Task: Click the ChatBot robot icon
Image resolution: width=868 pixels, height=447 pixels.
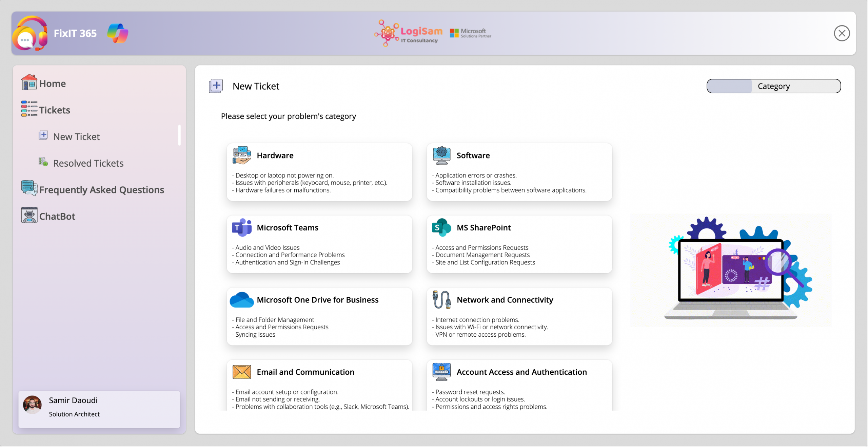Action: (29, 215)
